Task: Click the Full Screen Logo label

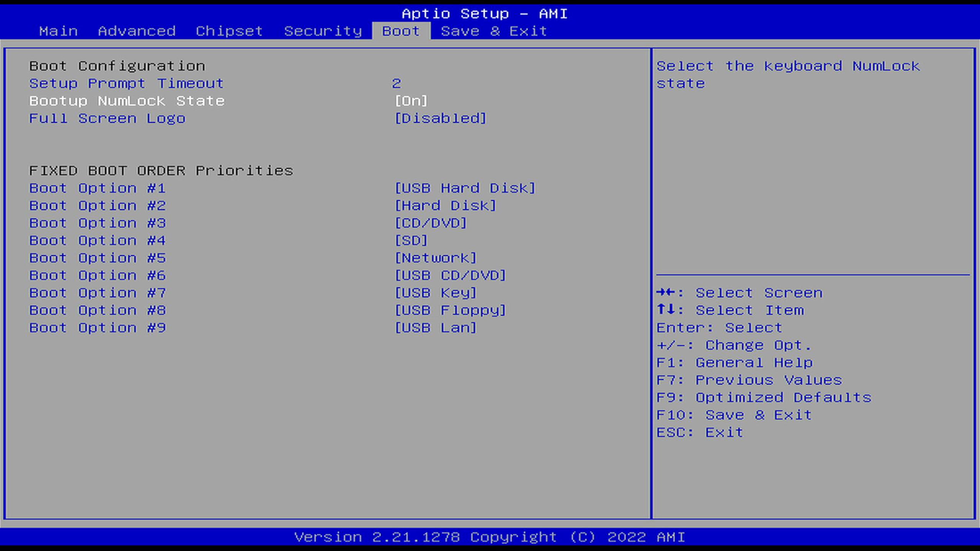Action: 107,119
